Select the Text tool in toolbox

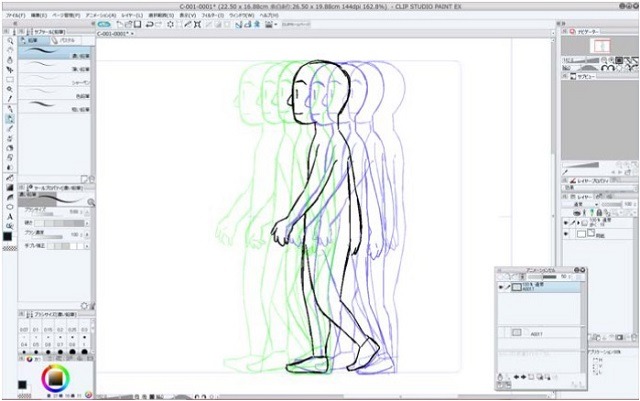[8, 215]
